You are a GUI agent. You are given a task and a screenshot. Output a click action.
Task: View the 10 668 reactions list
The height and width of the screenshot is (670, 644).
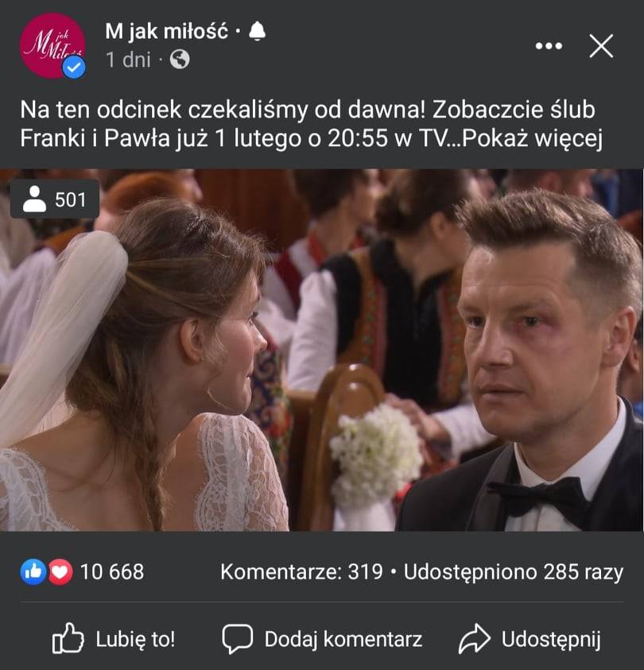pos(112,571)
